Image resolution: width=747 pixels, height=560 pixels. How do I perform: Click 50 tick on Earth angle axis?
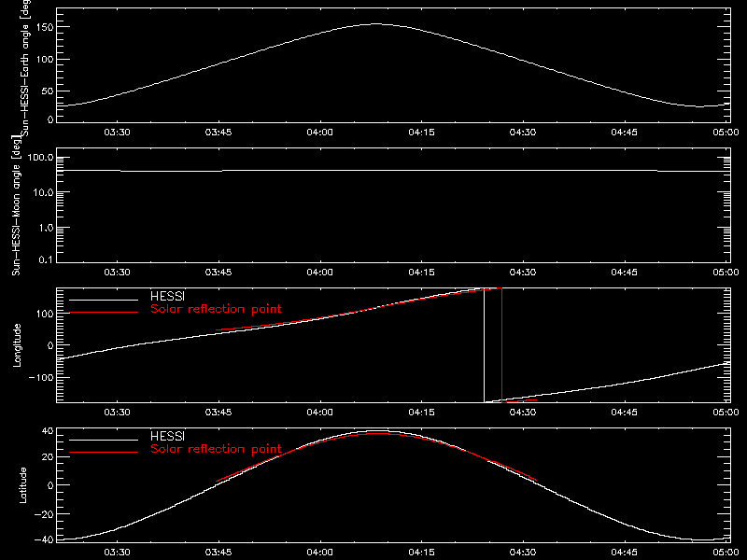49,91
